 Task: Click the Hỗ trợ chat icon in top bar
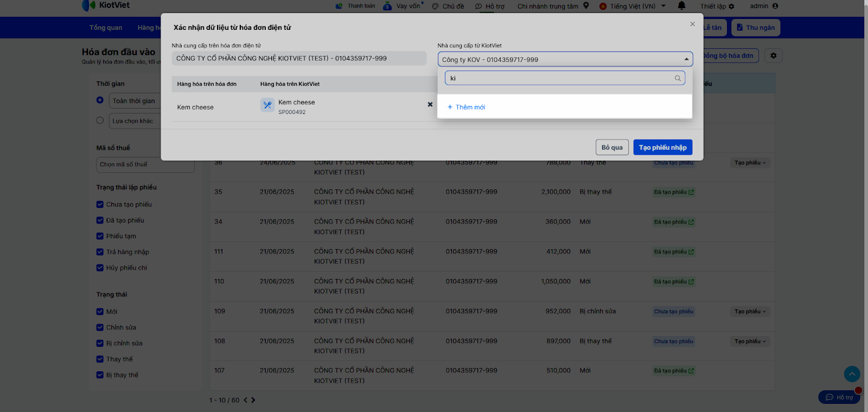pos(478,7)
